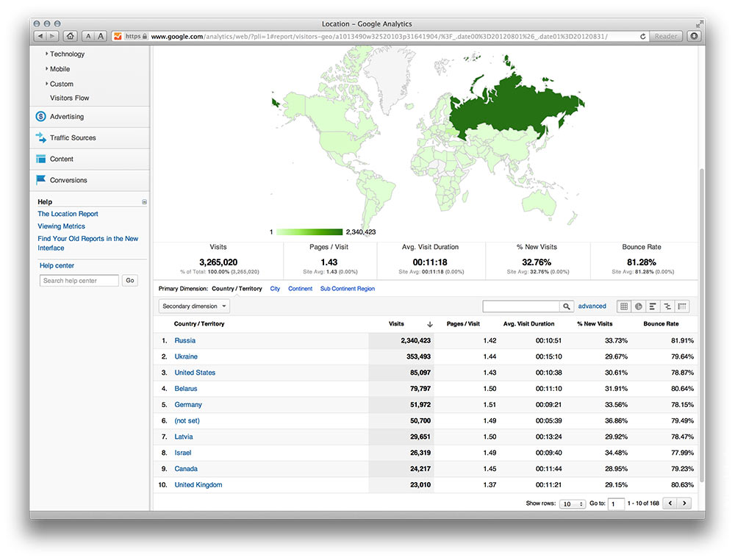Open the Content menu section
Image resolution: width=735 pixels, height=560 pixels.
click(x=90, y=159)
